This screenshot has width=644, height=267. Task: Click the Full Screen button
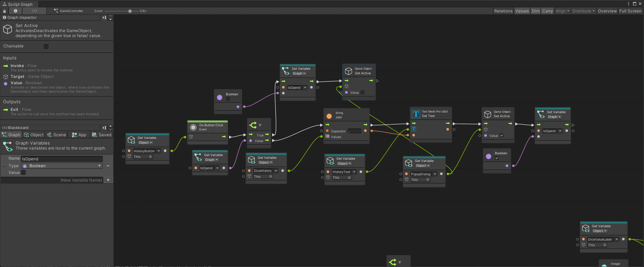(630, 11)
